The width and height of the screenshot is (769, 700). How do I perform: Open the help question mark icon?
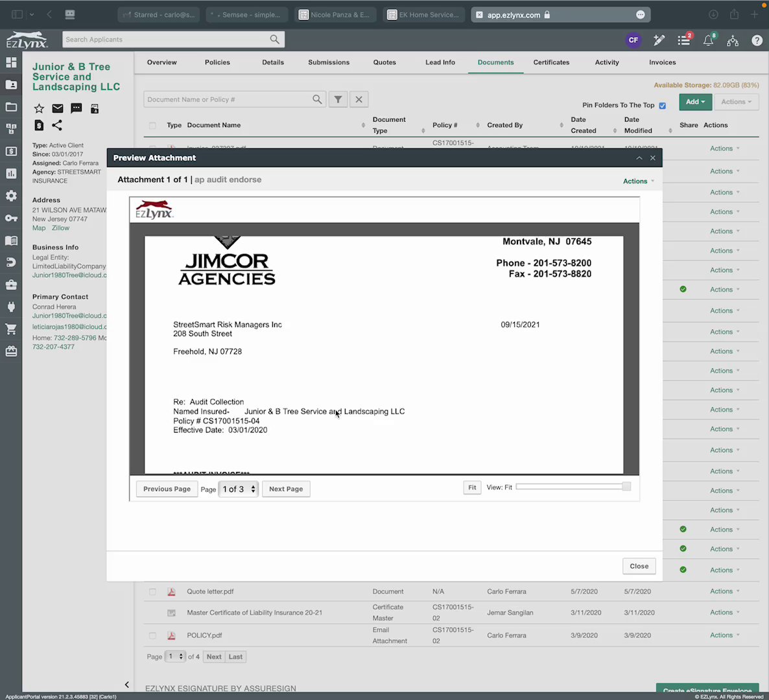(757, 41)
